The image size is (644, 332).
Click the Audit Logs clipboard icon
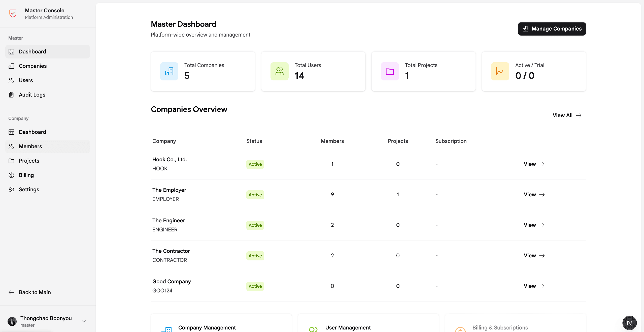[11, 95]
